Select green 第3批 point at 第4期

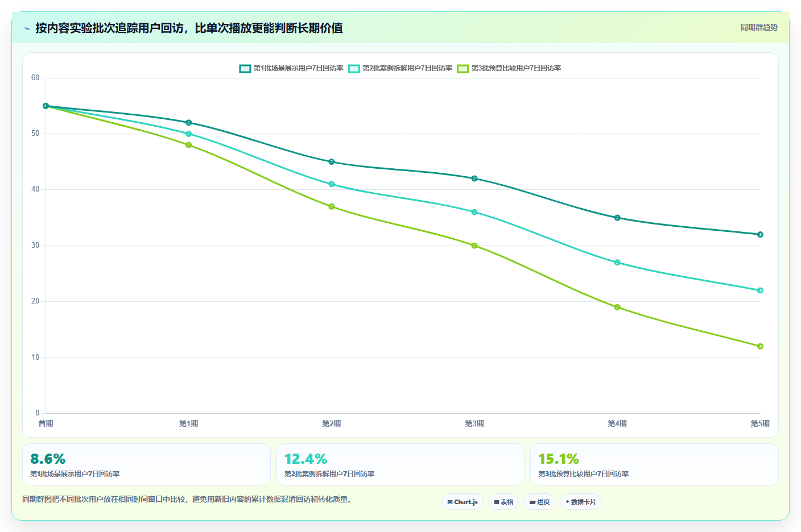tap(617, 307)
